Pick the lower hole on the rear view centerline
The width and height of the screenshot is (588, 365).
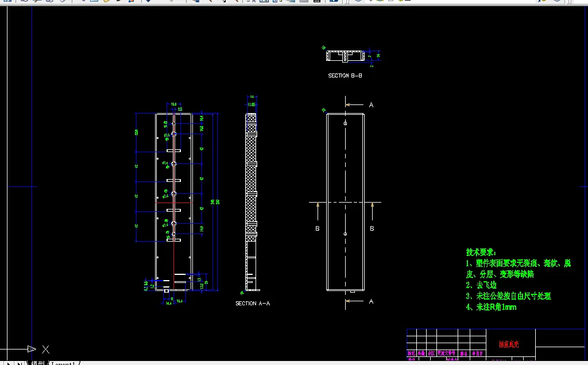coord(345,234)
